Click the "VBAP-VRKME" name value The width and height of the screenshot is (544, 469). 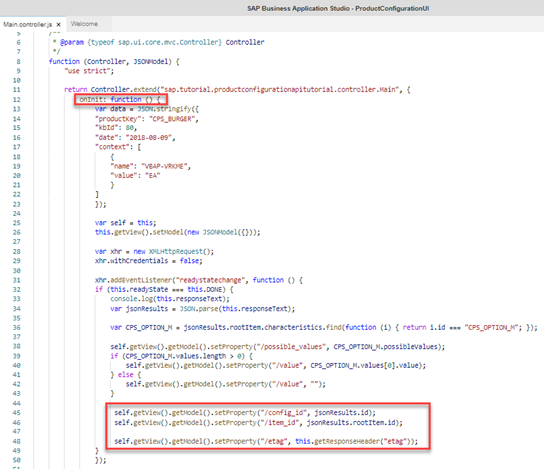tap(164, 167)
